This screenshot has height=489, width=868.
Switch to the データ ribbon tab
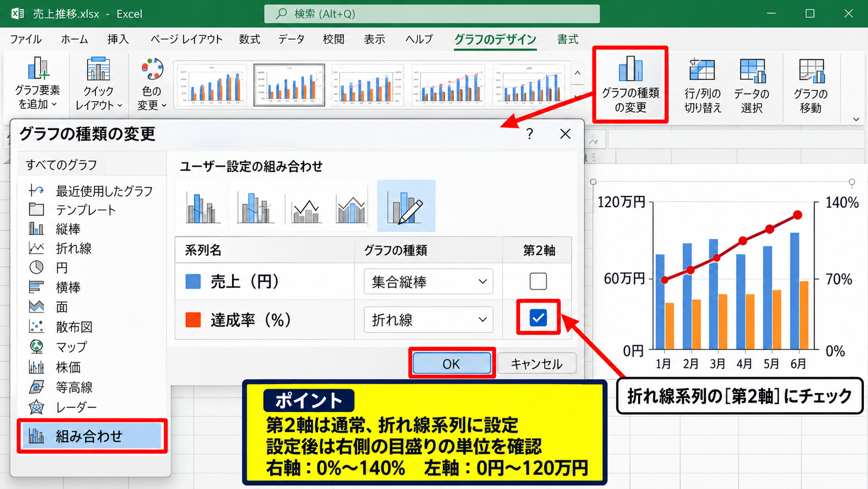click(x=291, y=39)
